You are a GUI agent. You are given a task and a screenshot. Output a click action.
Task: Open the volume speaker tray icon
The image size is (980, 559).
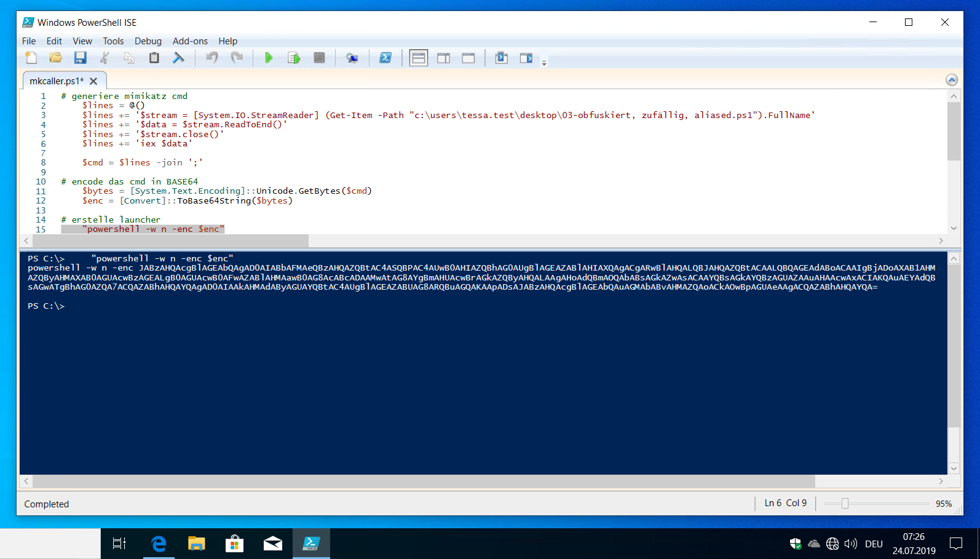click(x=851, y=544)
